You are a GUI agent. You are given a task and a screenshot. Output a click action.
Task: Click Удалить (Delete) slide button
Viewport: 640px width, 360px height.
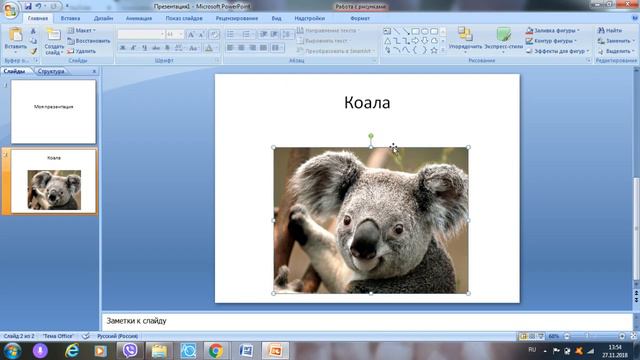(82, 51)
